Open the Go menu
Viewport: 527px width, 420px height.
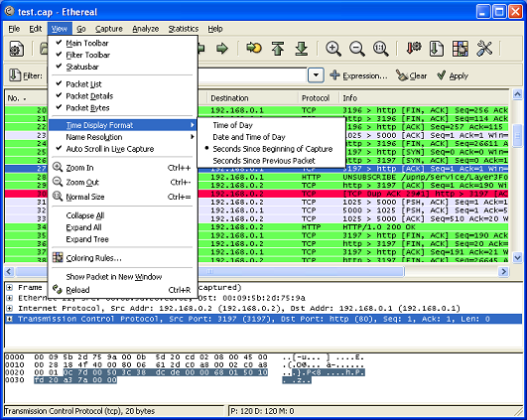point(81,29)
